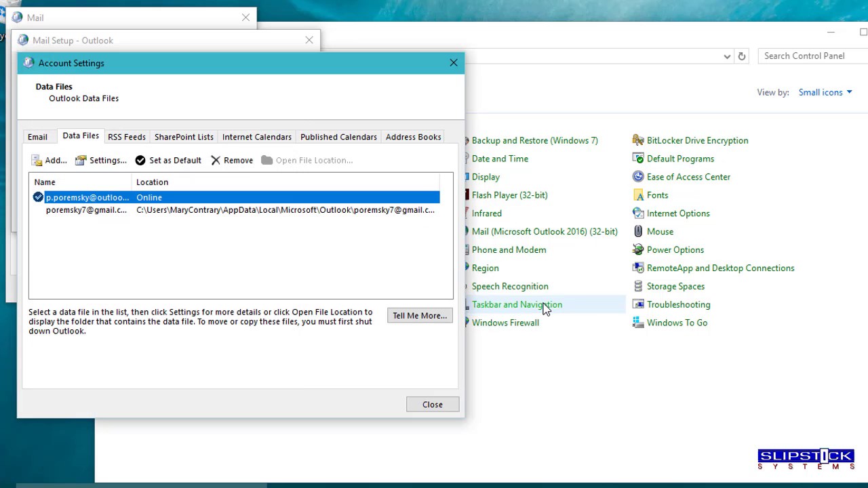Image resolution: width=868 pixels, height=488 pixels.
Task: Click the Mouse icon in Control Panel
Action: [x=638, y=232]
